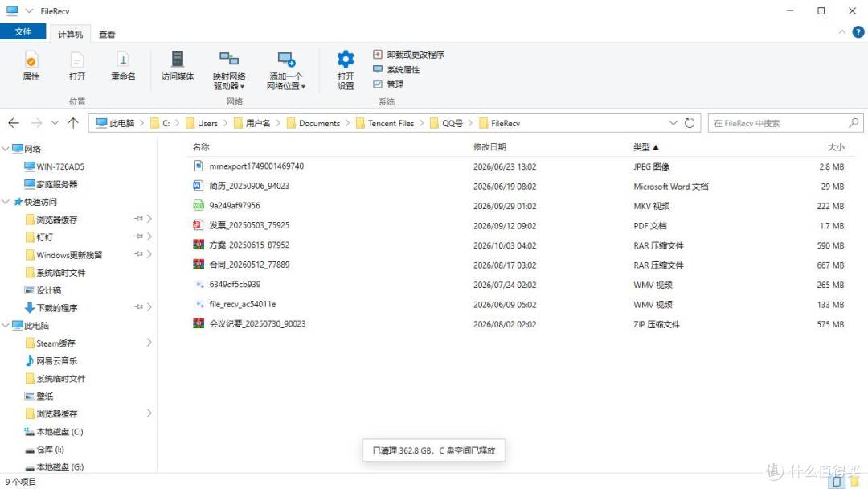Select the 发票_20250503_75925 PDF icon
Screen dimensions: 868x489
(199, 225)
